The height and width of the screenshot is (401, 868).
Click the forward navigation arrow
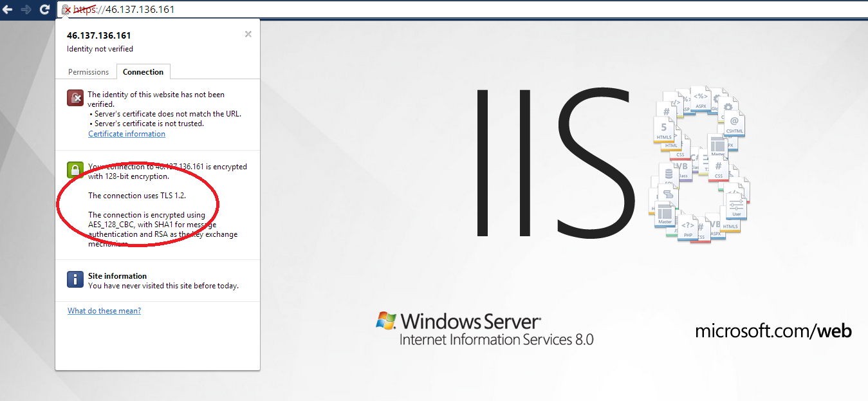pyautogui.click(x=26, y=10)
